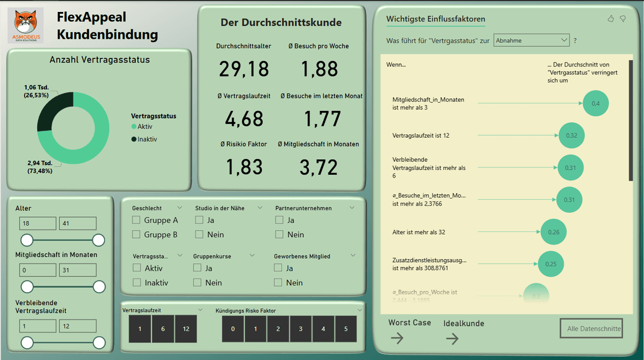Click the Idealkunde arrow icon
This screenshot has width=644, height=360.
[x=453, y=339]
